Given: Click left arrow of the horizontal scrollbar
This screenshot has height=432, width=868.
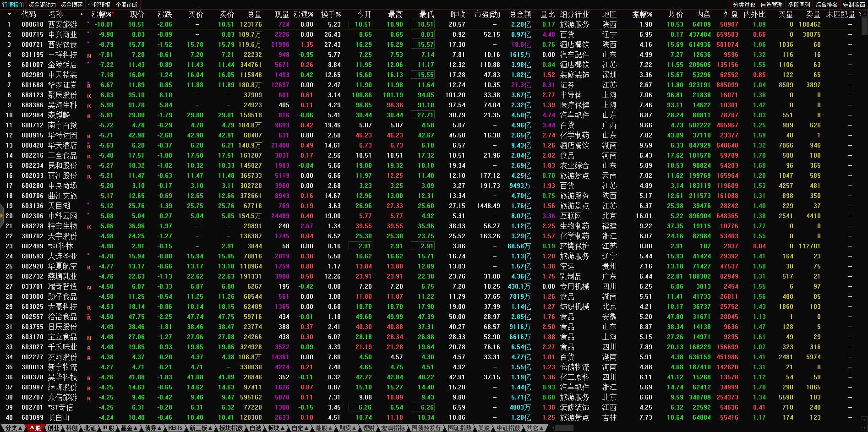Looking at the screenshot, I should (553, 428).
